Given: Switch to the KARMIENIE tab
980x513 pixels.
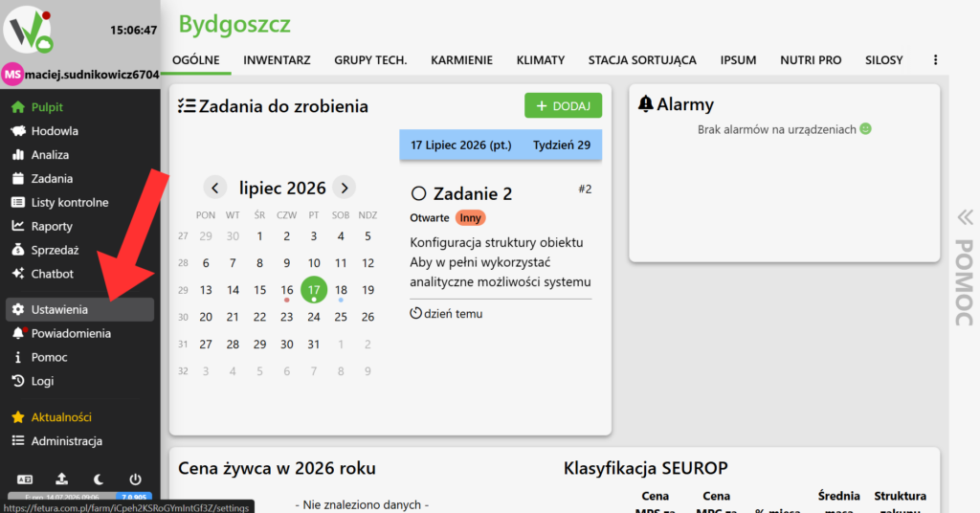Looking at the screenshot, I should pyautogui.click(x=461, y=60).
